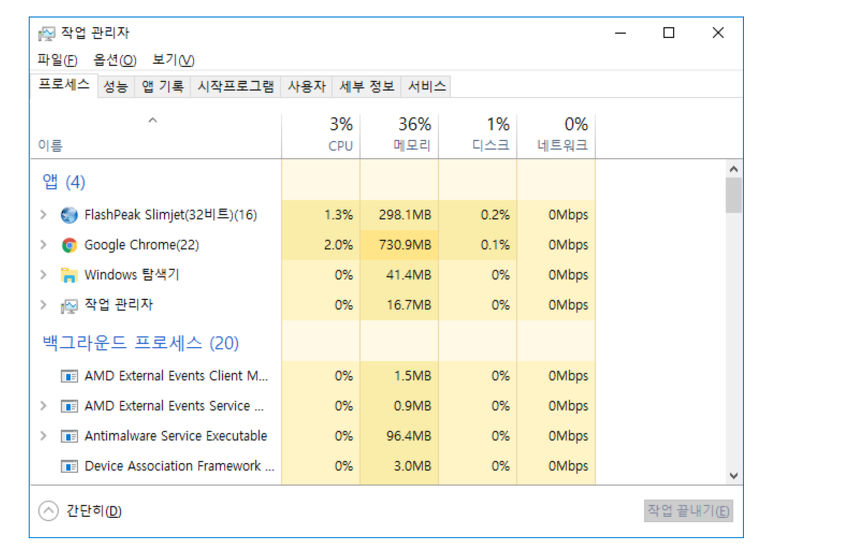Open the 파일 menu

pyautogui.click(x=57, y=60)
